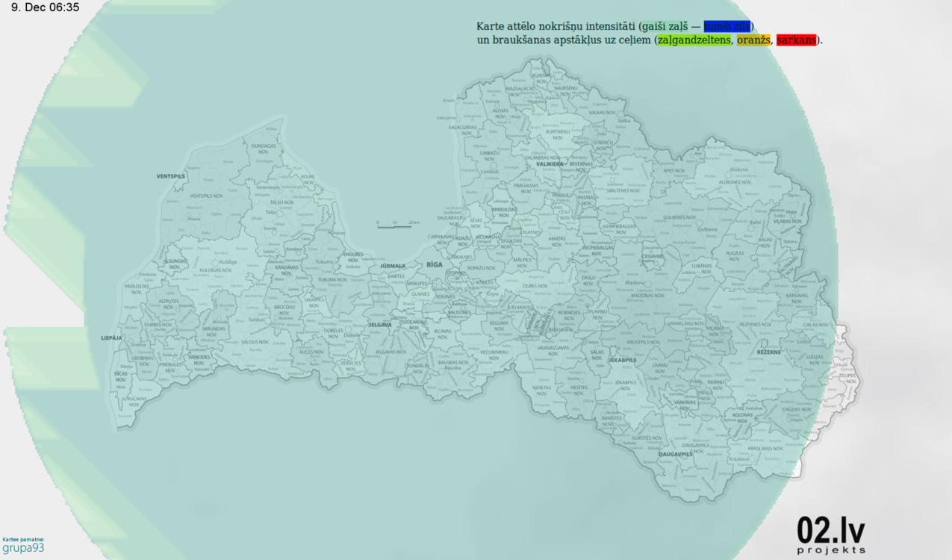
Task: Select the JŪRMALA city label on map
Action: [393, 266]
